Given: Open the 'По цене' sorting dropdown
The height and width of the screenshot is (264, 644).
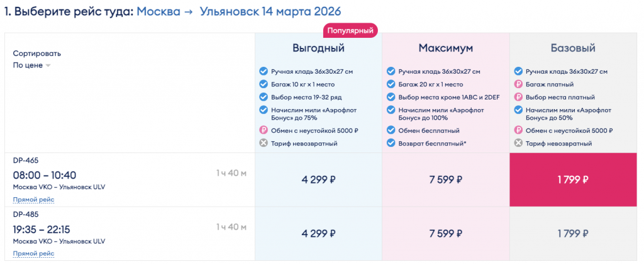Looking at the screenshot, I should 31,65.
